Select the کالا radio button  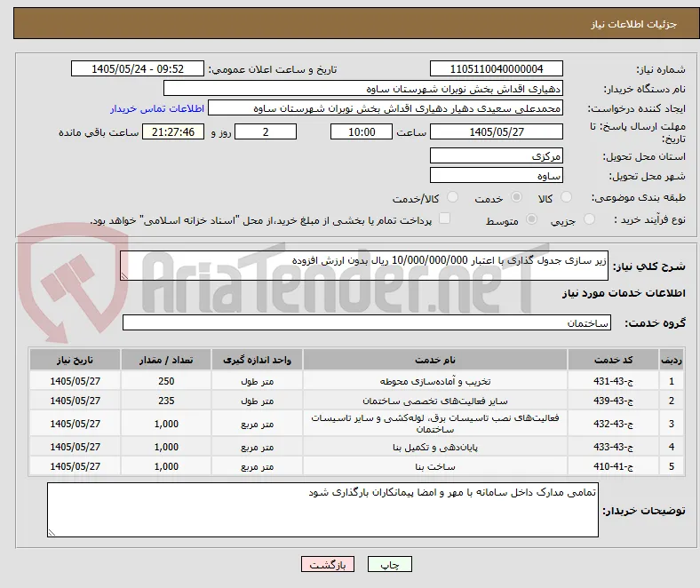(566, 197)
